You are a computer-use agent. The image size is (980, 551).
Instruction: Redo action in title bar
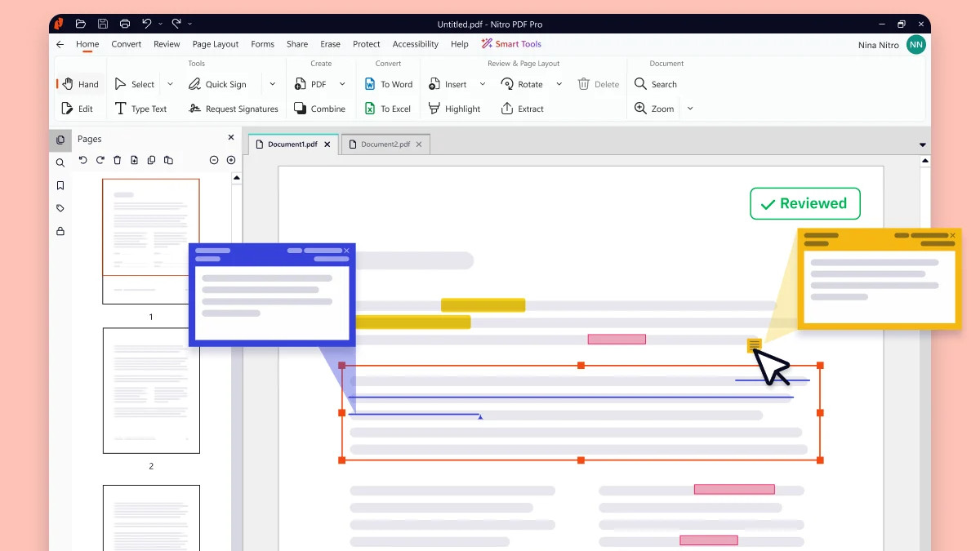click(x=176, y=24)
